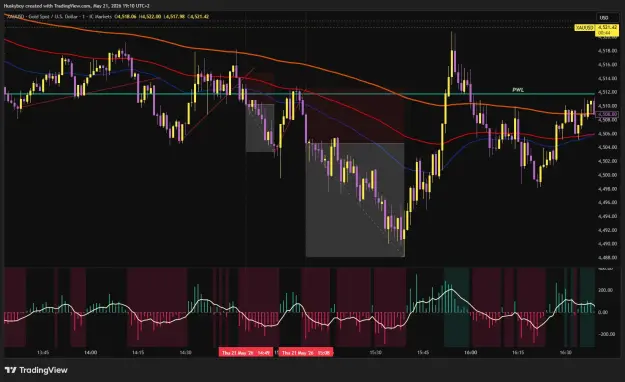
Task: Click the open value O4,518.06
Action: pos(125,17)
